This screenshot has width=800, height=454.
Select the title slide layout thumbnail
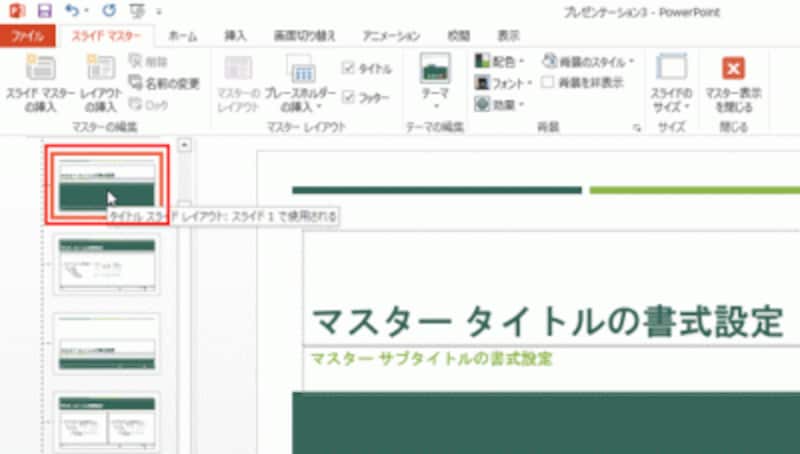[107, 185]
